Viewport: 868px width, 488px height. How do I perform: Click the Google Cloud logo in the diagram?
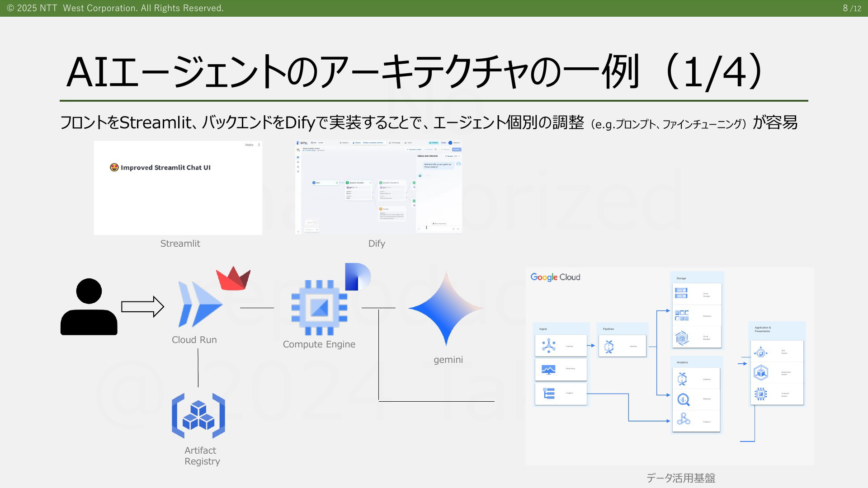[x=555, y=277]
